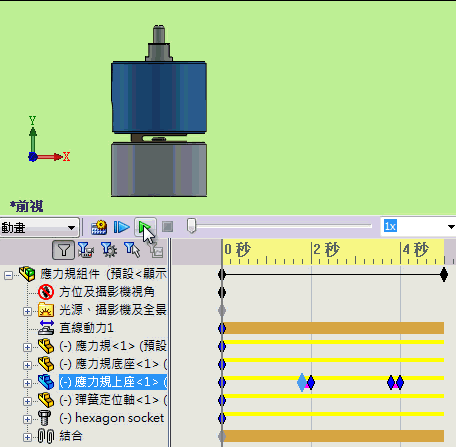Click the Play from Start button
This screenshot has width=456, height=447.
click(121, 227)
